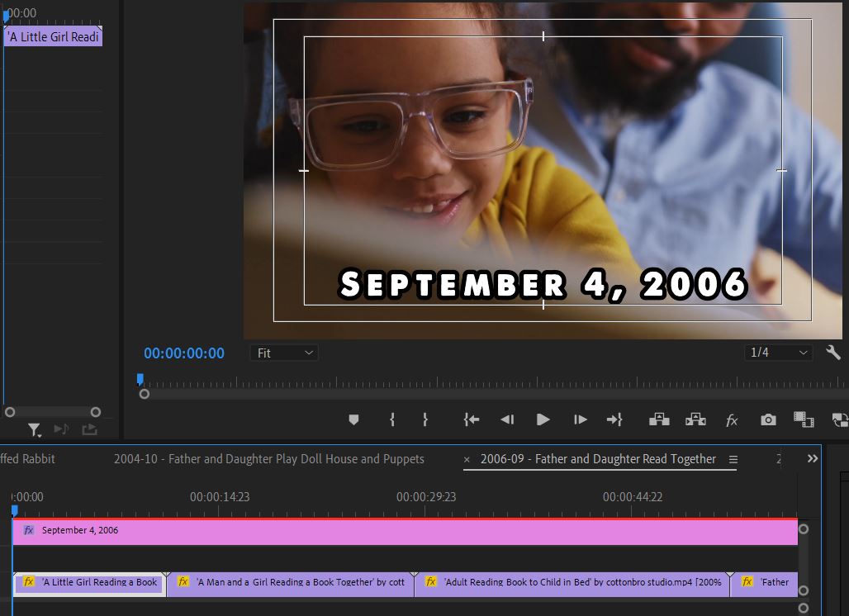
Task: Click the 00:00 timecode in the left panel
Action: click(21, 13)
